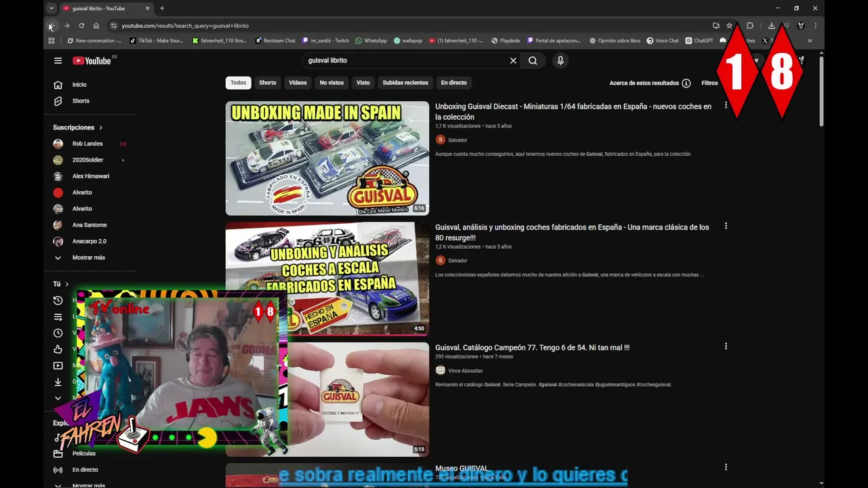868x488 pixels.
Task: Open Alex Himawari subscription channel
Action: pos(92,176)
